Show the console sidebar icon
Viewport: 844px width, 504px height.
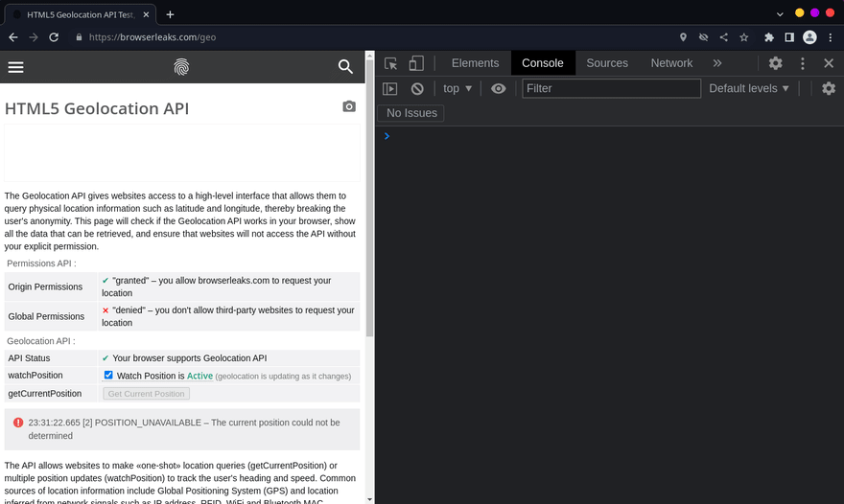tap(389, 89)
